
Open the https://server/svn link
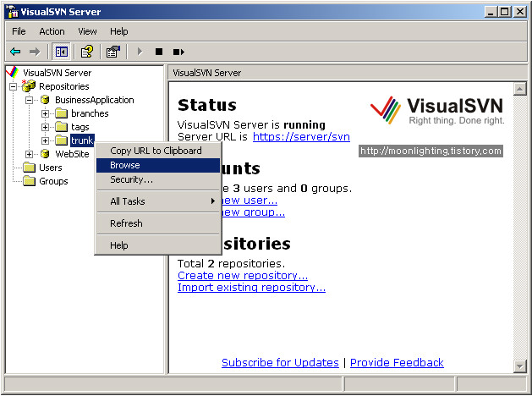(x=301, y=137)
